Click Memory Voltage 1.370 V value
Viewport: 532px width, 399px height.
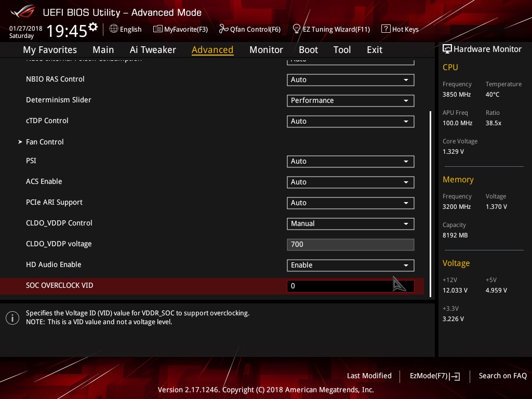pos(496,207)
